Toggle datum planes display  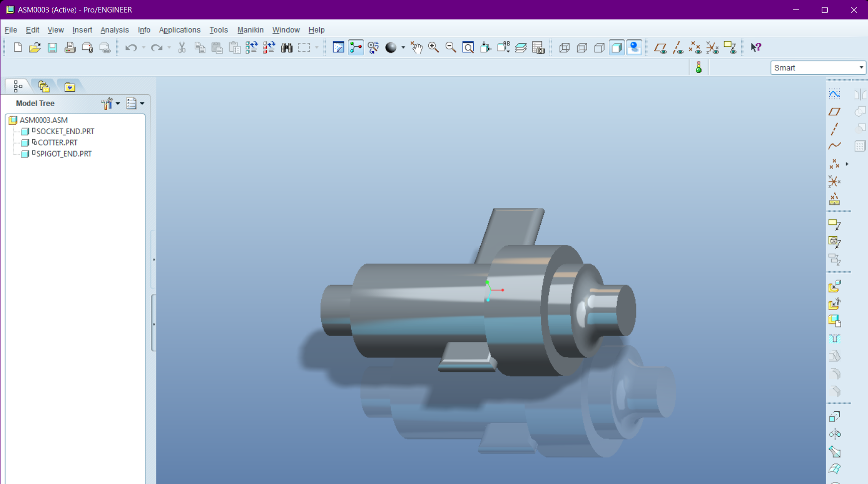pyautogui.click(x=660, y=47)
